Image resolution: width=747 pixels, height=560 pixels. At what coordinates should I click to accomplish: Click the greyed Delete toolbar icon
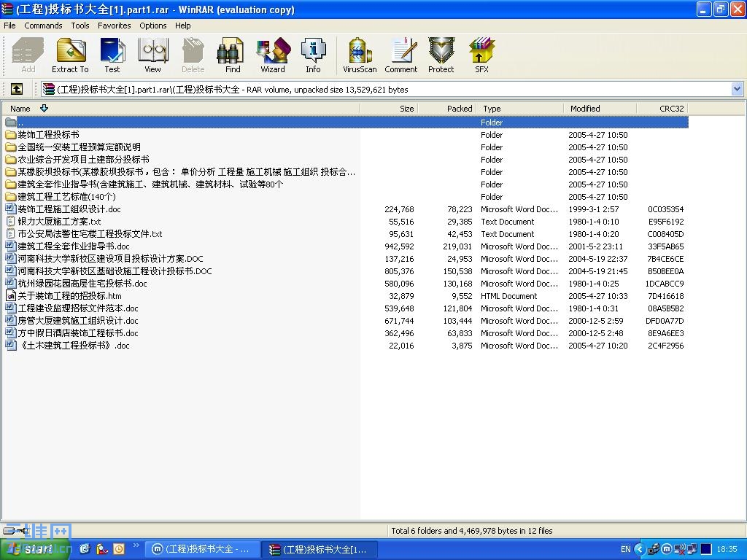[193, 51]
